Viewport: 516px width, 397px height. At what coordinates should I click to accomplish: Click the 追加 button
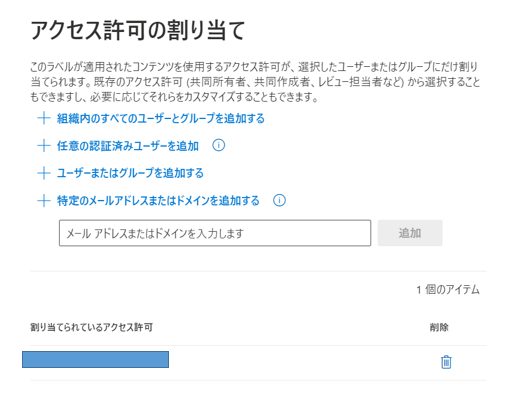[410, 233]
